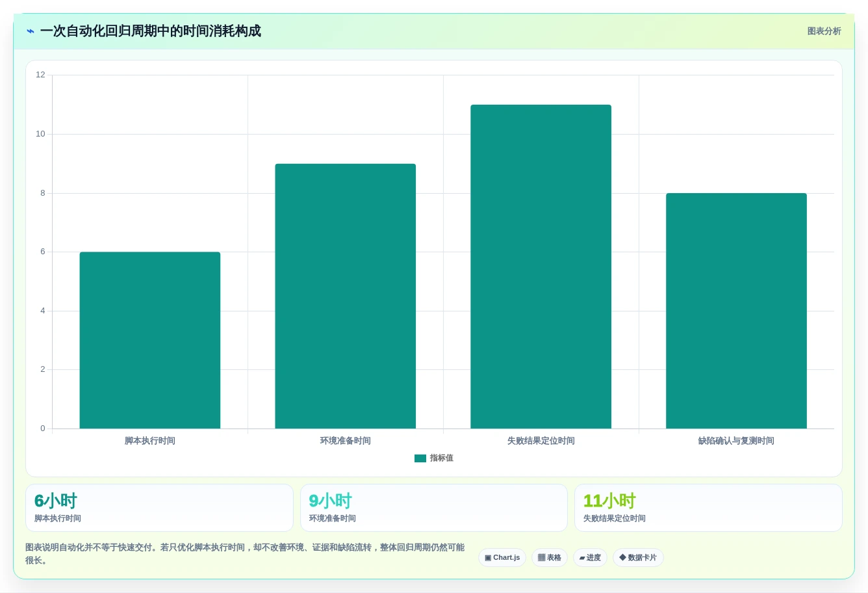Click the description paragraph starting 图表说明自动化
This screenshot has height=593, width=868.
[245, 554]
